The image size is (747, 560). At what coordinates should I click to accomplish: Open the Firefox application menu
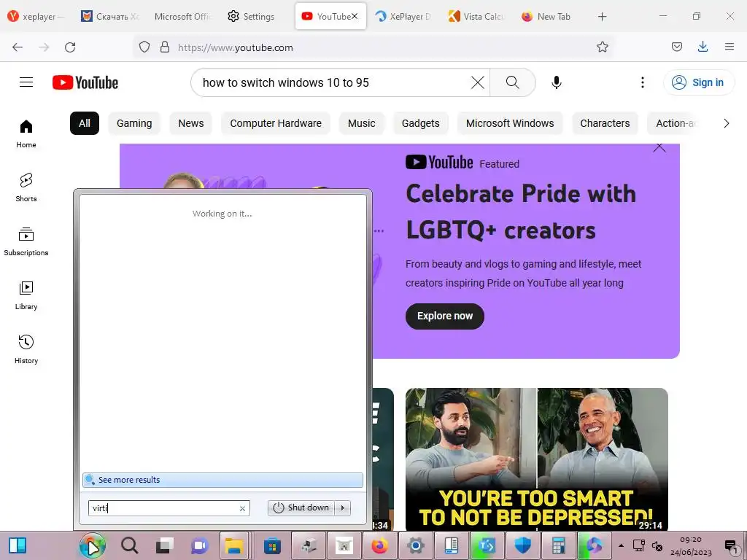(729, 47)
